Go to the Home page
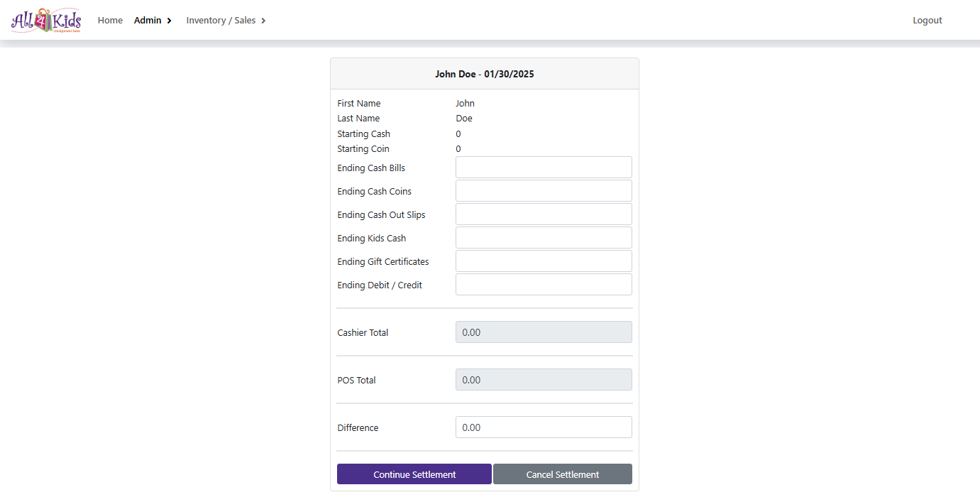 (x=110, y=21)
